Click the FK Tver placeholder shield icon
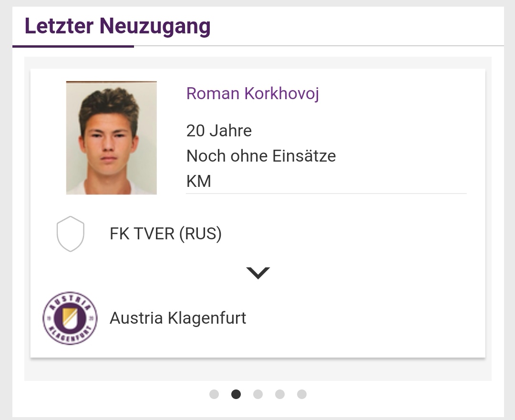 71,234
